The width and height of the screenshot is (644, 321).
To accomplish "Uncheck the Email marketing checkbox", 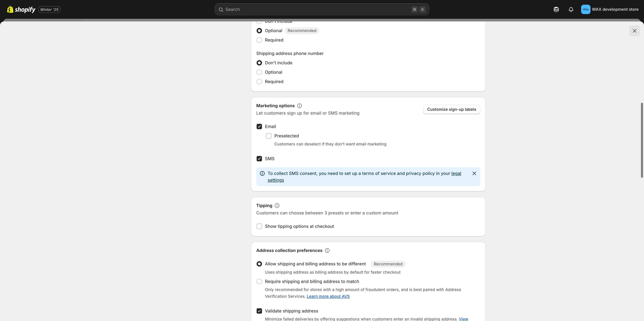I will [259, 127].
